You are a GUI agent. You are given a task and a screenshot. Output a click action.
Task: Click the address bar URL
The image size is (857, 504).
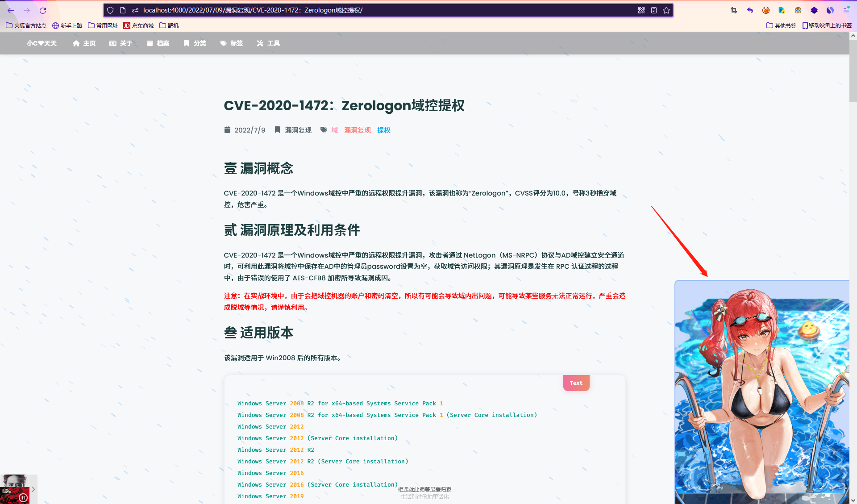(x=253, y=10)
